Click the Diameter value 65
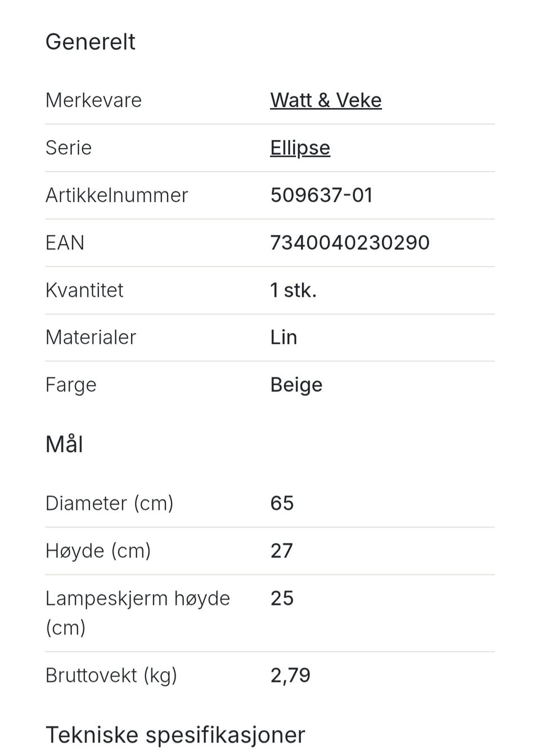Image resolution: width=540 pixels, height=756 pixels. point(282,503)
